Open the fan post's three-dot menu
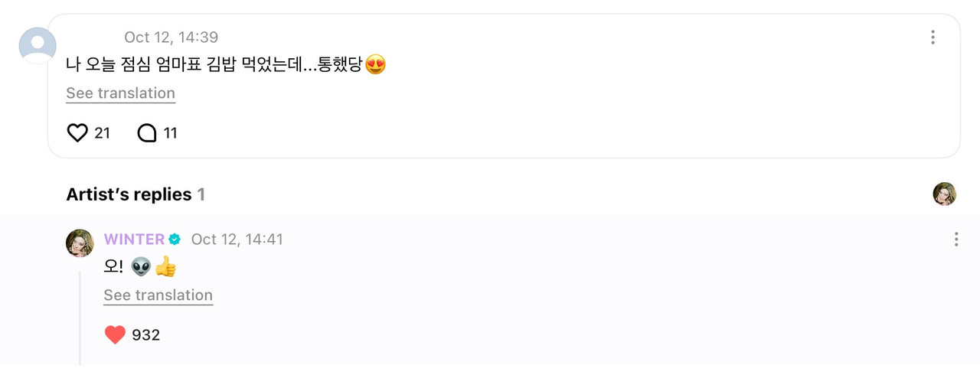Screen dimensions: 980x375 933,37
